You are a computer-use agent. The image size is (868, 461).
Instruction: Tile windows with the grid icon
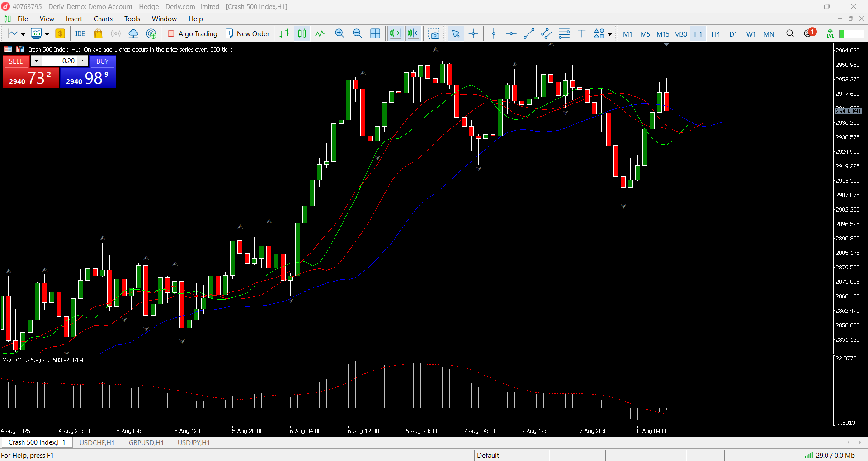375,34
